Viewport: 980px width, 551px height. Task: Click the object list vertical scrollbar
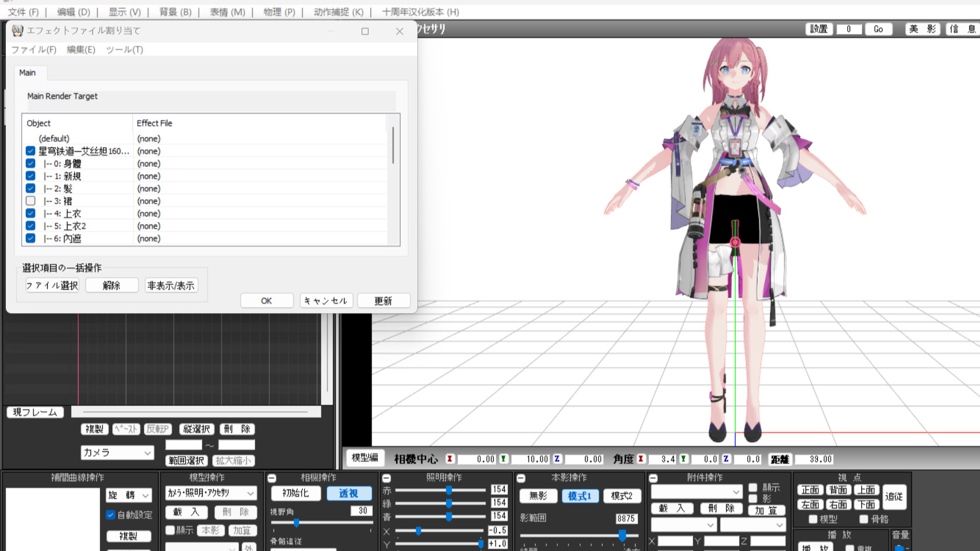point(393,145)
